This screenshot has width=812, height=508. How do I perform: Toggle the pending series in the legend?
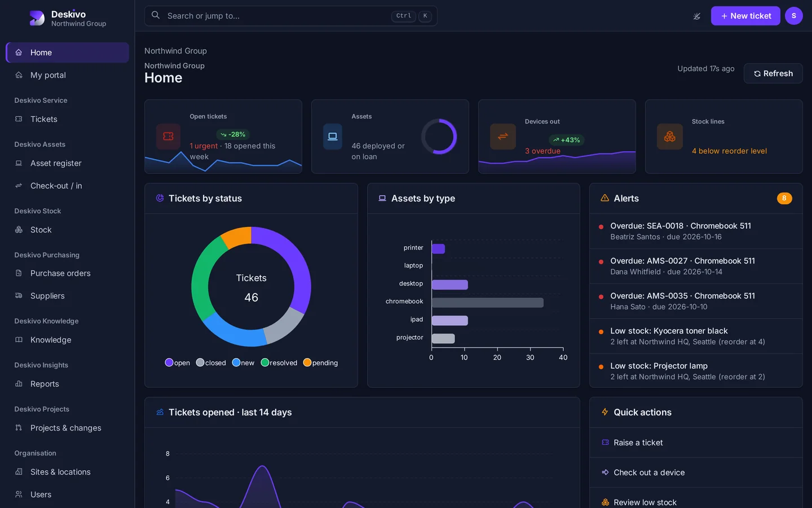coord(320,363)
